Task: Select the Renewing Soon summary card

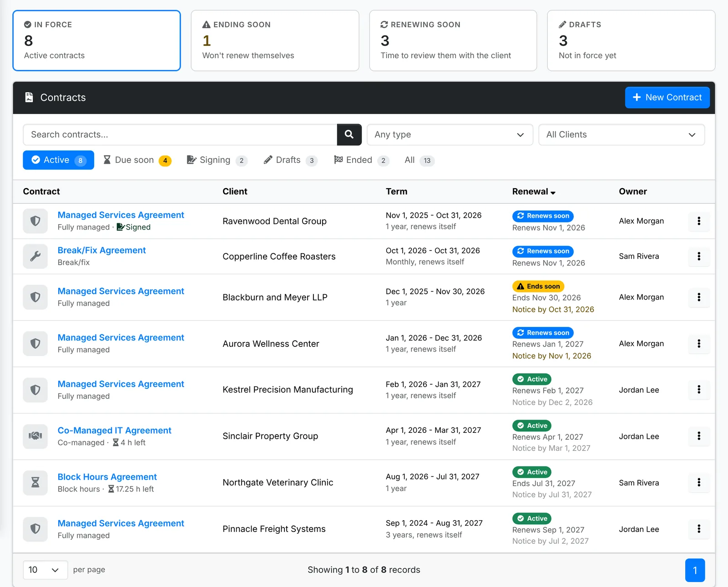Action: 453,40
